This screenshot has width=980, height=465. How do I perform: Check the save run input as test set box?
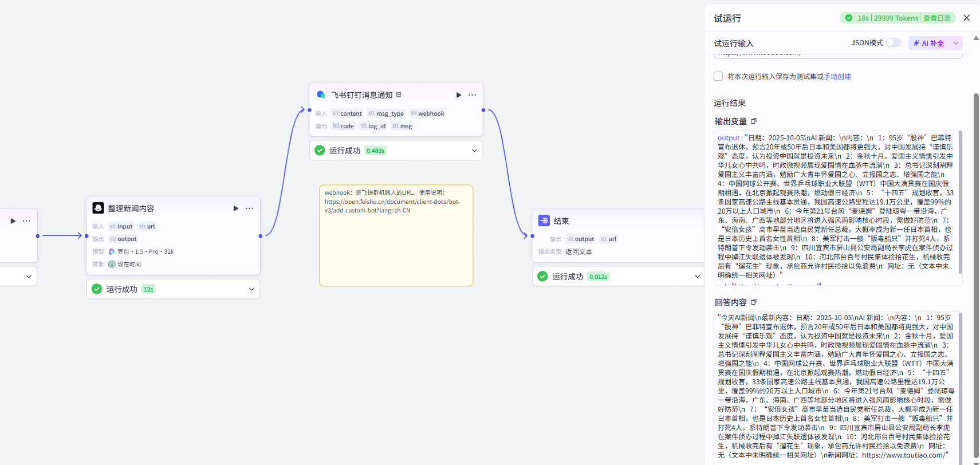tap(718, 76)
